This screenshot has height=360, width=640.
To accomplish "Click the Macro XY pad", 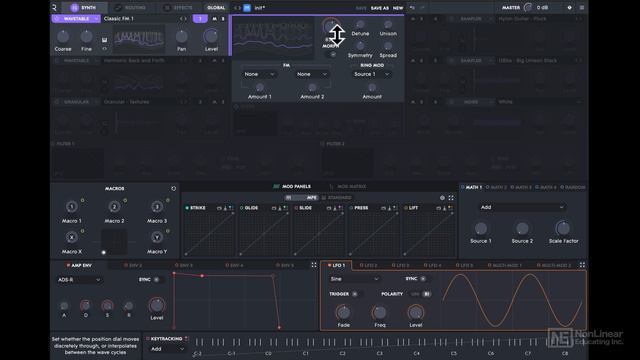I will click(x=114, y=242).
